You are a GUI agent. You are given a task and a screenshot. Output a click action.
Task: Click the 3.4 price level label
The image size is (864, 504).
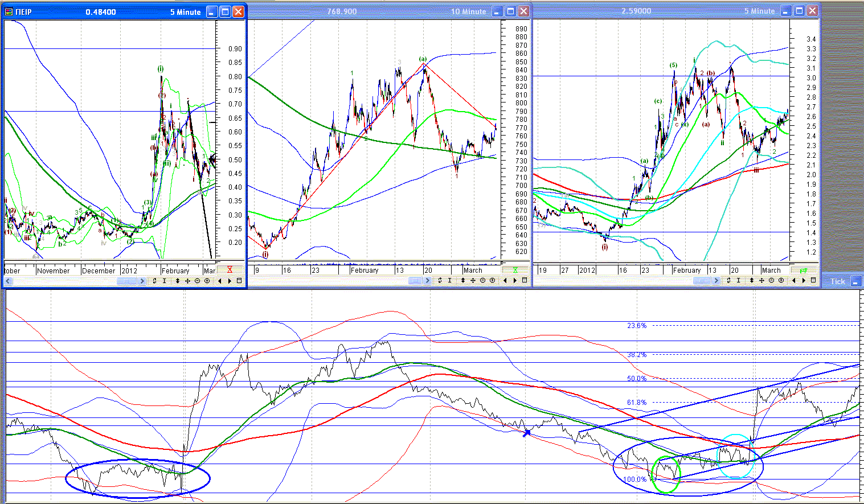(811, 39)
